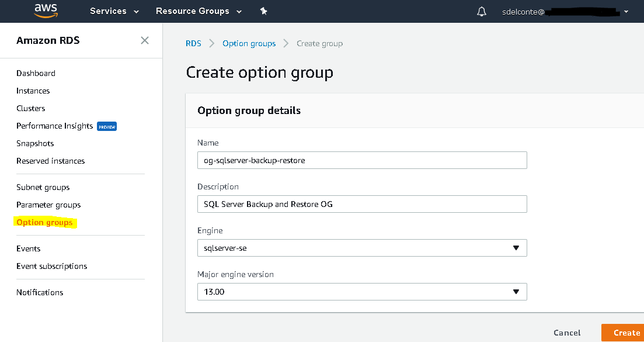Screen dimensions: 644x342
Task: Click the AWS logo home icon
Action: [46, 11]
